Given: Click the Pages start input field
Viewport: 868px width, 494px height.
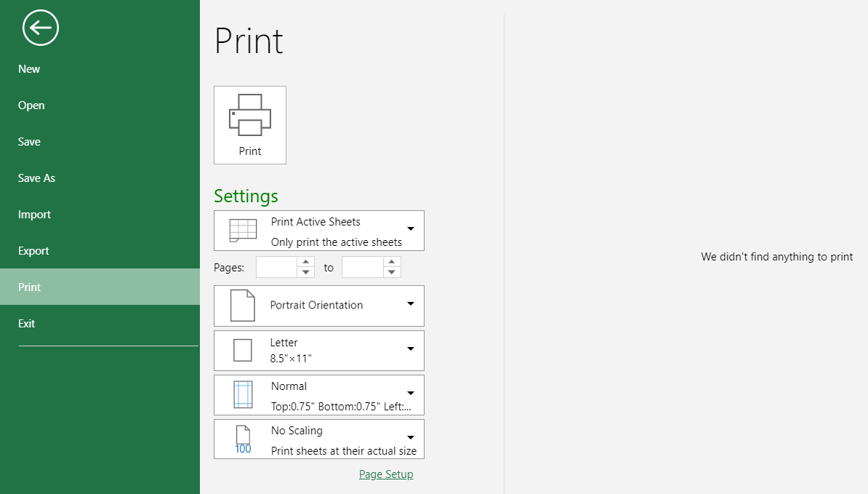Looking at the screenshot, I should coord(277,267).
